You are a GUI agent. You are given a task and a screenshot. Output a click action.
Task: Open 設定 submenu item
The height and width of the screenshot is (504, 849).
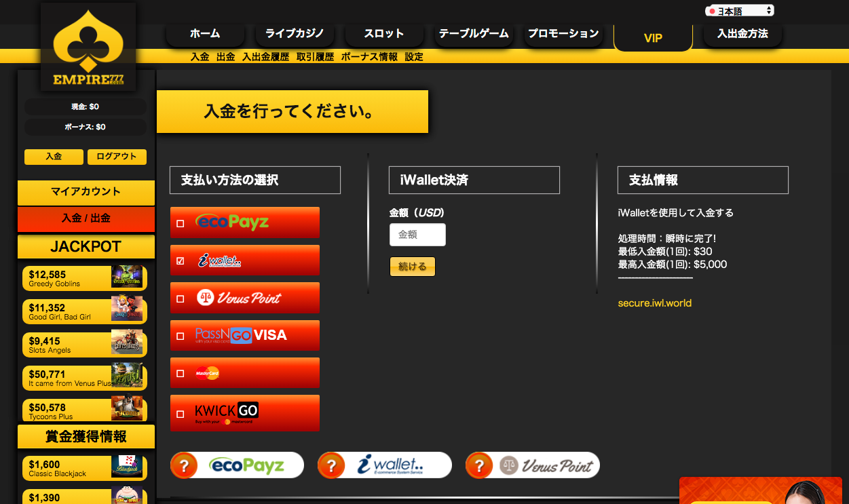(414, 57)
